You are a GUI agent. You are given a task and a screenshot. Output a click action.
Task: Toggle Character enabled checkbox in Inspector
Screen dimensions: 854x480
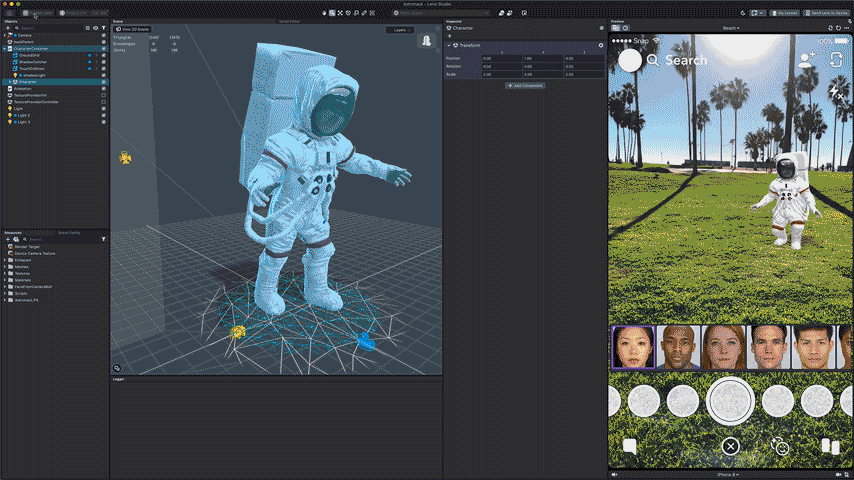pyautogui.click(x=601, y=28)
